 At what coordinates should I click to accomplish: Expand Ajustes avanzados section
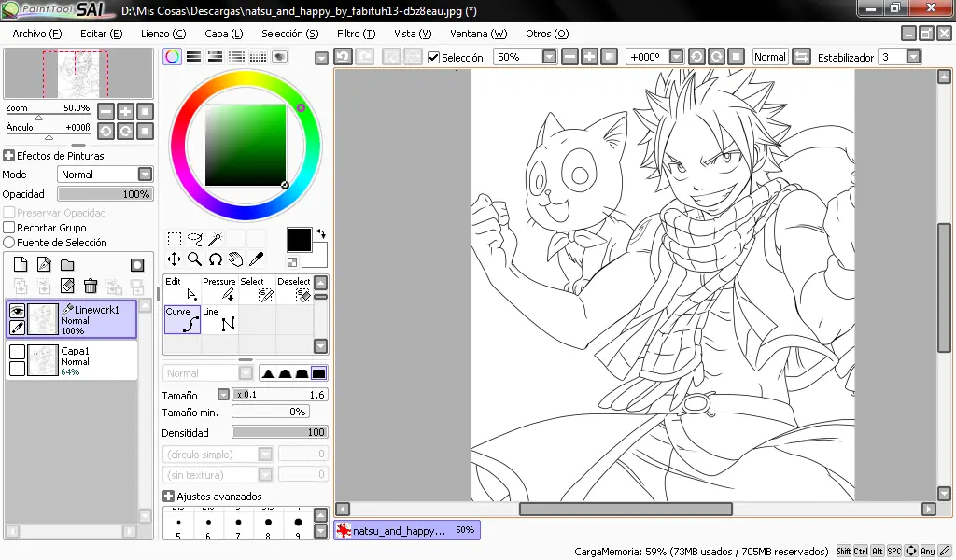169,496
